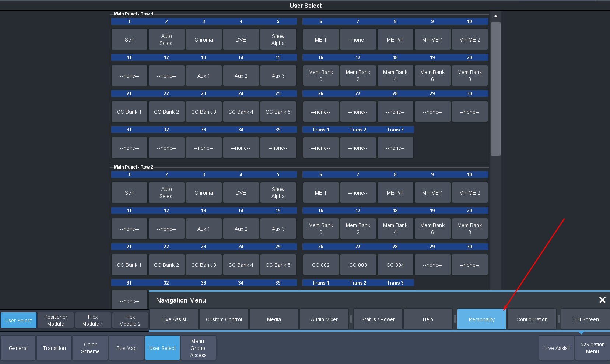The width and height of the screenshot is (610, 364).
Task: Select the Positioner Module tab
Action: click(x=56, y=320)
